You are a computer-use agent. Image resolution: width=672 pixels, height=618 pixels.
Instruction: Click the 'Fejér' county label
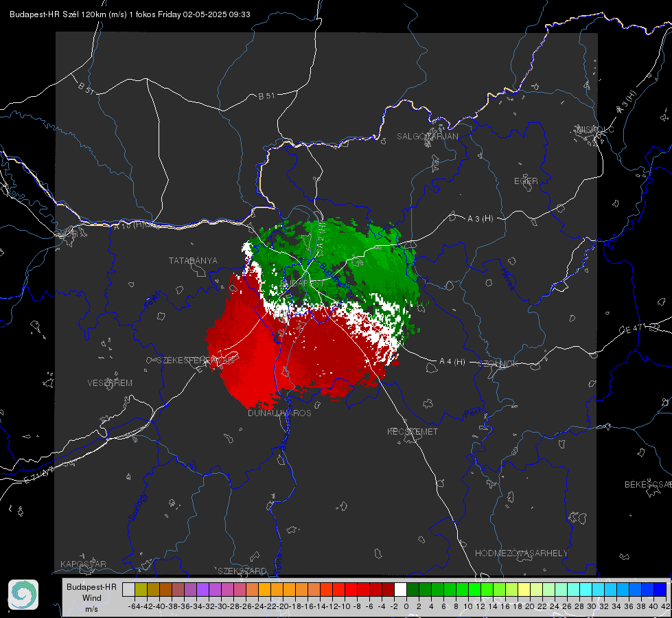coord(154,299)
